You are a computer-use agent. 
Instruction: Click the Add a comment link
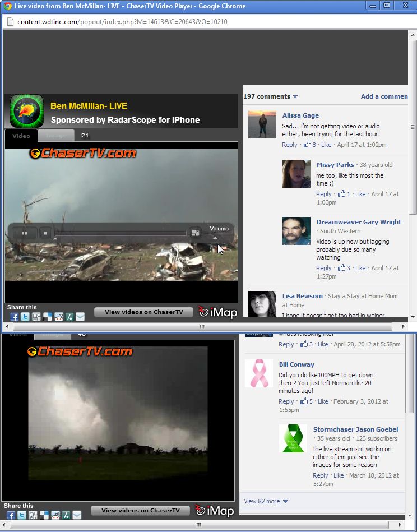384,96
